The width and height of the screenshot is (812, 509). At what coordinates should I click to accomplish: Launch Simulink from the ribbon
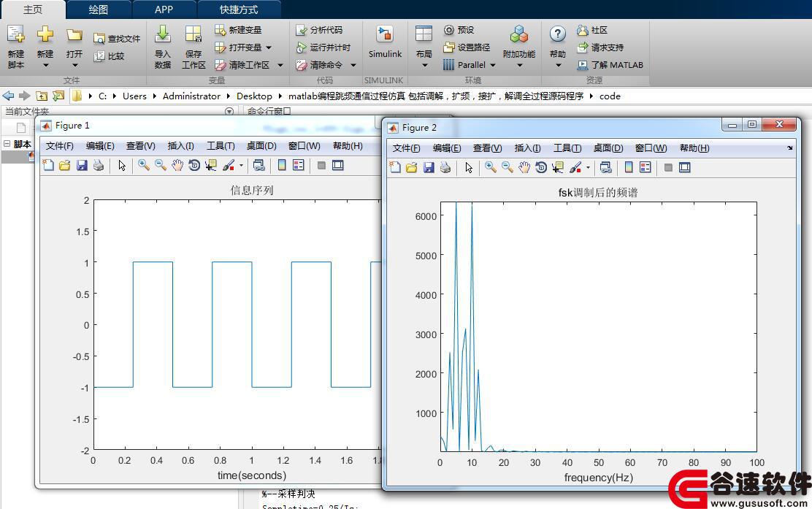point(385,42)
